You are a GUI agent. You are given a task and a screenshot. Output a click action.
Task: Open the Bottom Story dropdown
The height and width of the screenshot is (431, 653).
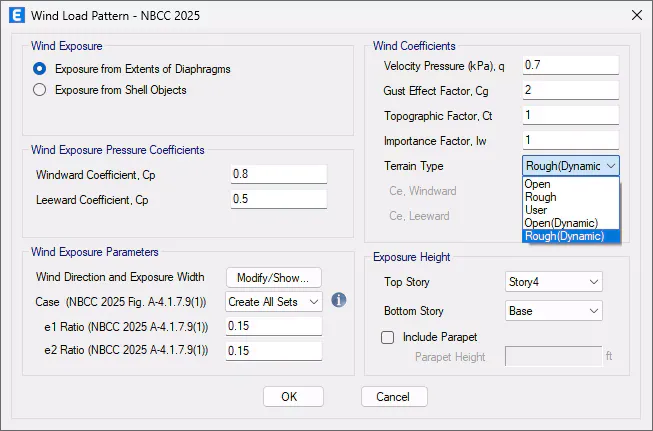tap(554, 311)
